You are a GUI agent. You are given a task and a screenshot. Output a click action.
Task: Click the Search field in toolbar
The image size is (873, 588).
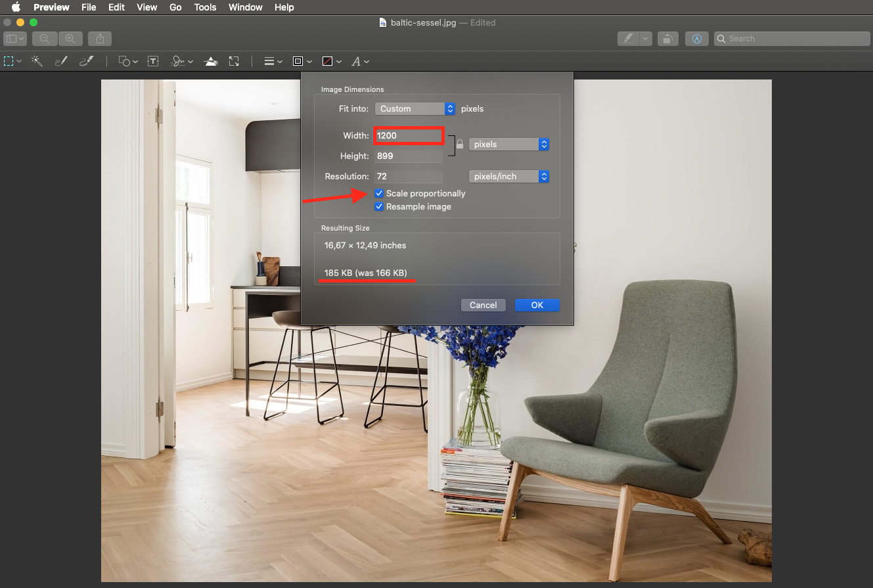792,39
